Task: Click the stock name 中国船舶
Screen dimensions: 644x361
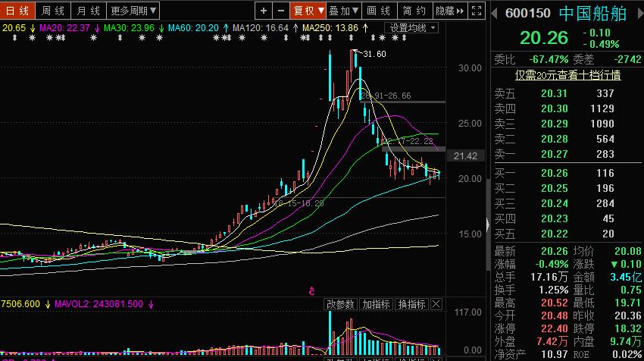Action: 592,14
